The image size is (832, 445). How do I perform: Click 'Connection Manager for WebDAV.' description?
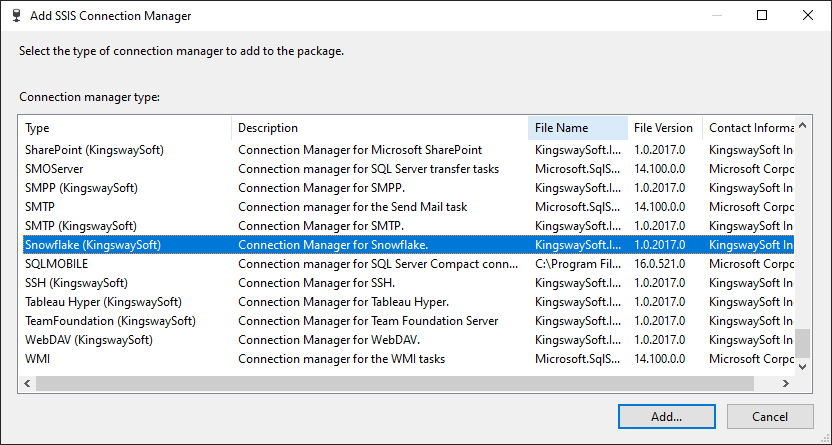[329, 340]
